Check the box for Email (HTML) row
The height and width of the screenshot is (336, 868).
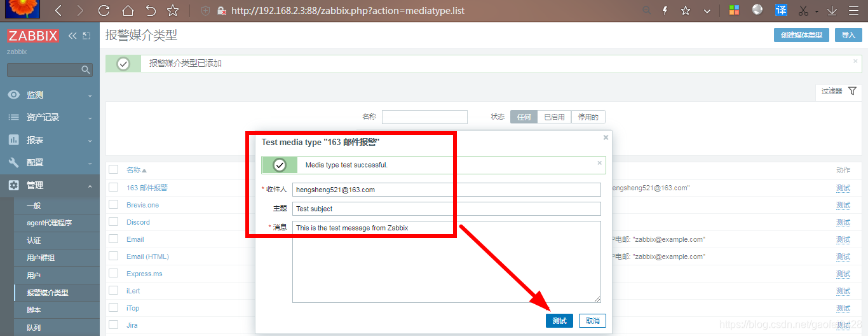(x=113, y=256)
